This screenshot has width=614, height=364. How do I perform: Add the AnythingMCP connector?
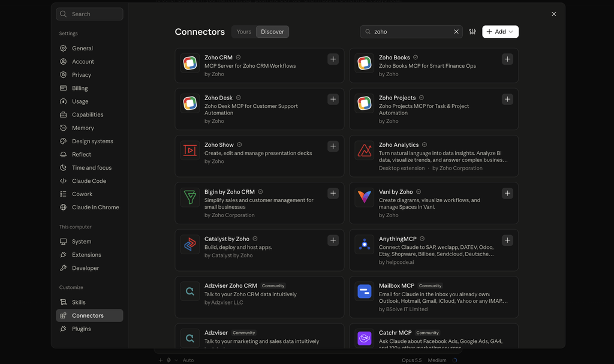click(507, 240)
